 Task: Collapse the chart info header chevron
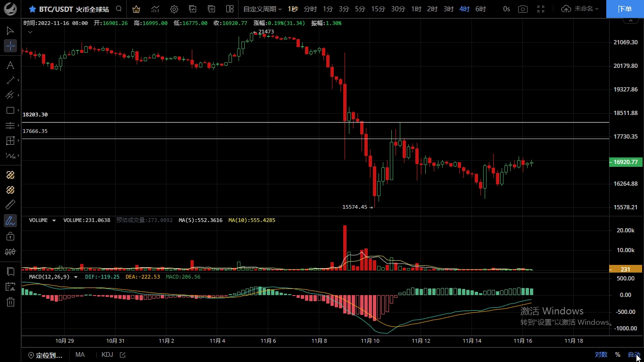pos(30,32)
